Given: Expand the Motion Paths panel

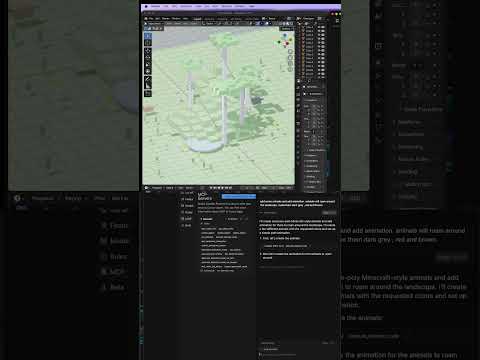Looking at the screenshot, I should pyautogui.click(x=313, y=171).
